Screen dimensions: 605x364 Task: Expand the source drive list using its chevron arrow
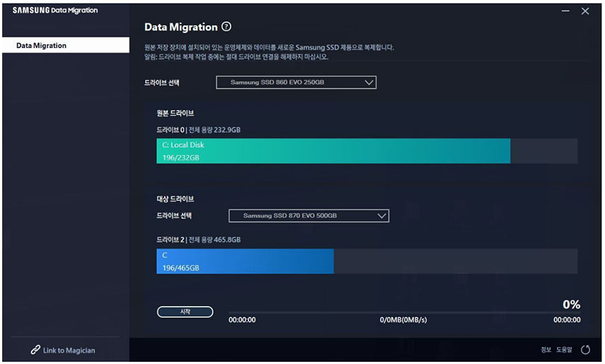click(368, 83)
